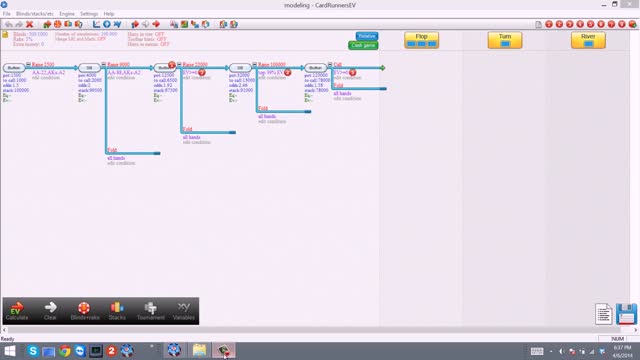The height and width of the screenshot is (360, 640).
Task: Open Blinds+rake from bottom panel
Action: 84,311
